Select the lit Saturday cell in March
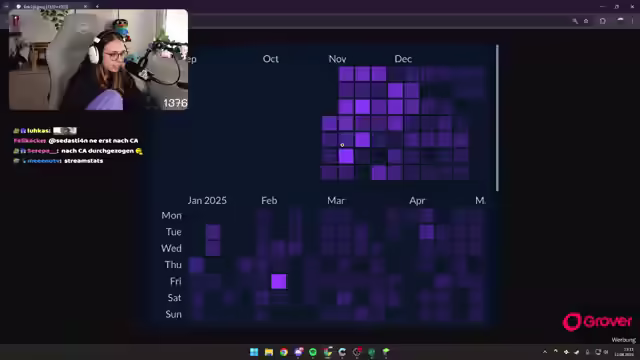 (x=344, y=298)
